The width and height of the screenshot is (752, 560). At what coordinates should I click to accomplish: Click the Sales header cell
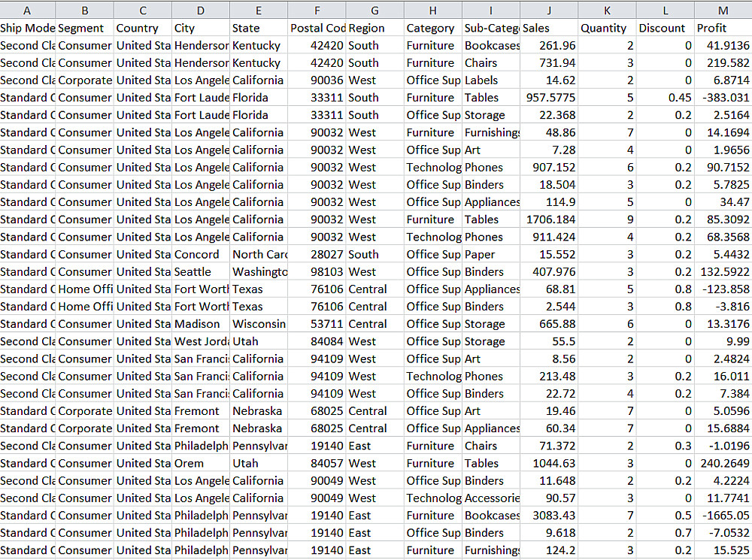coord(549,29)
